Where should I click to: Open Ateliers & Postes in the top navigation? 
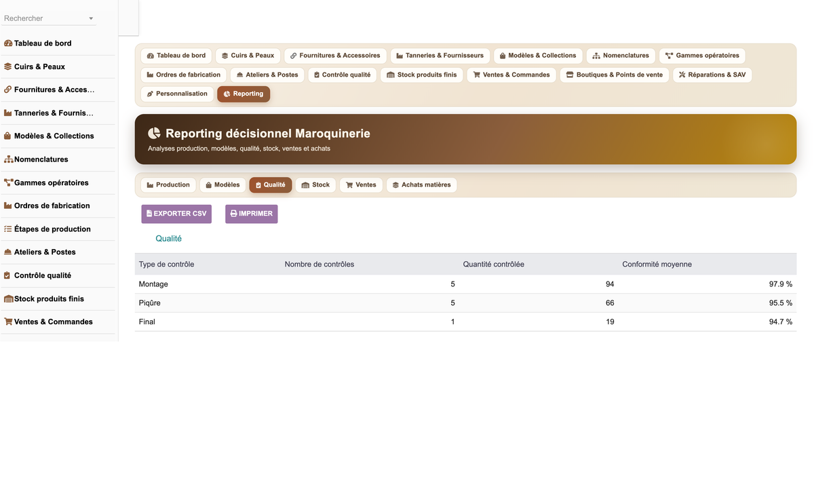(267, 75)
